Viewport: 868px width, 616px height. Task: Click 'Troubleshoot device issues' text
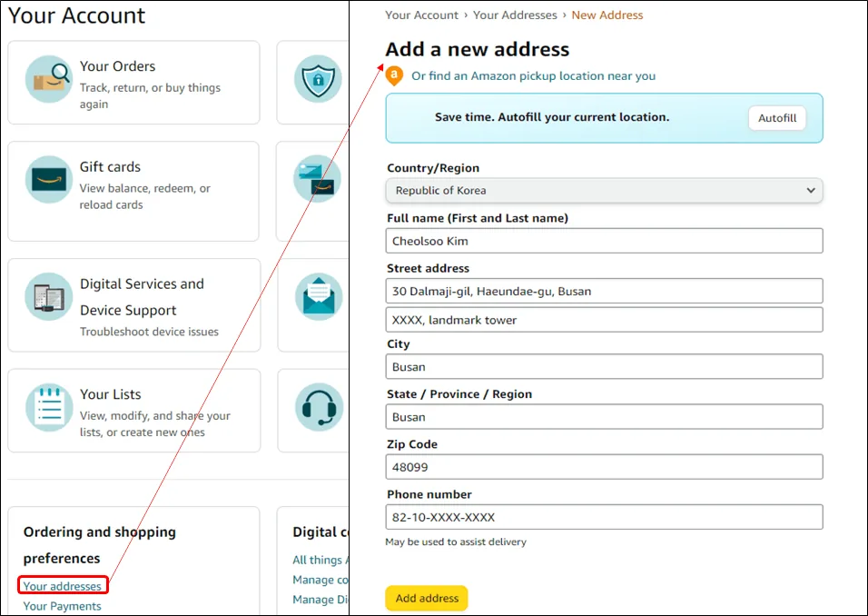(x=149, y=332)
